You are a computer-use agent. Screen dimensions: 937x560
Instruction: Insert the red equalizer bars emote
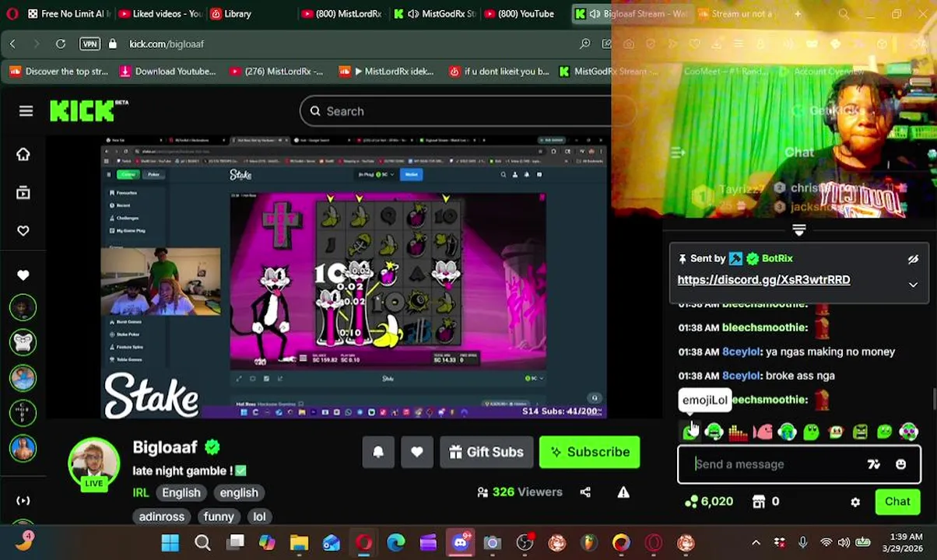click(x=738, y=432)
